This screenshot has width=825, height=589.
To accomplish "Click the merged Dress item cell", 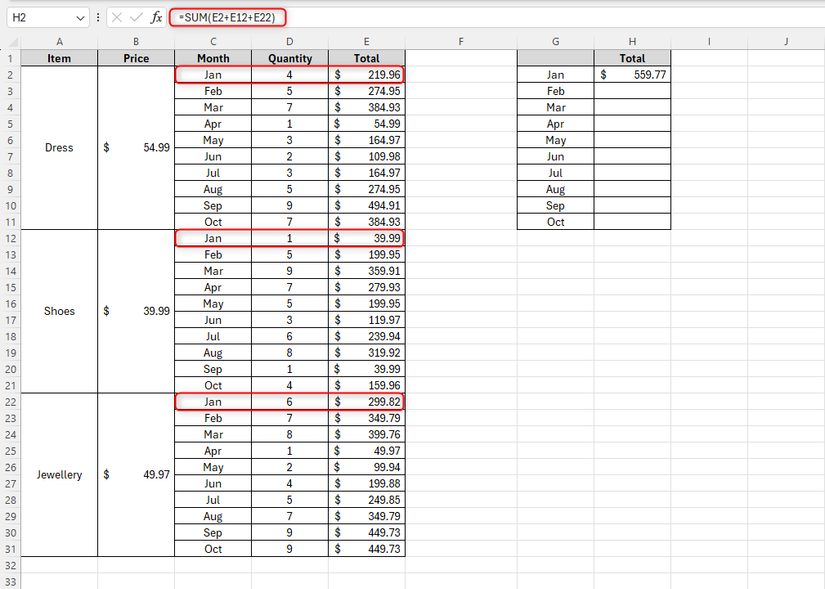I will point(59,147).
